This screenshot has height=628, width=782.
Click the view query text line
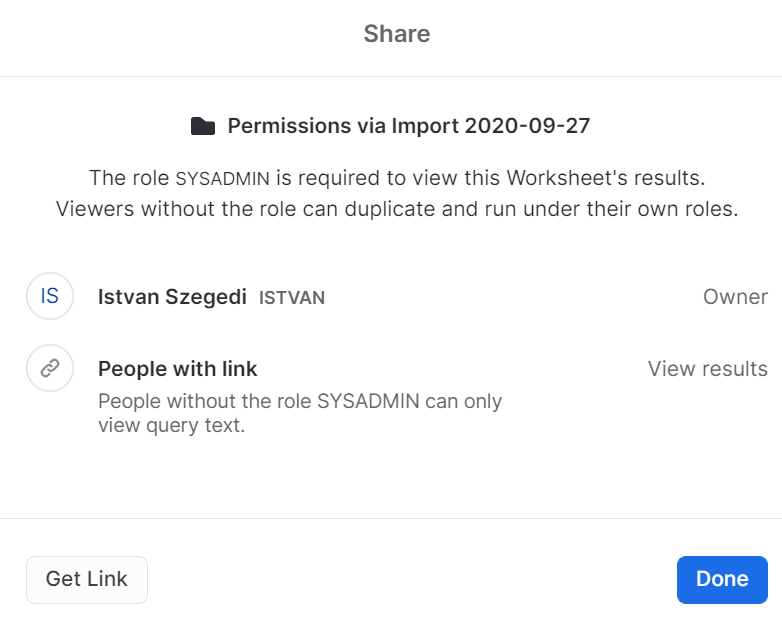pyautogui.click(x=171, y=426)
